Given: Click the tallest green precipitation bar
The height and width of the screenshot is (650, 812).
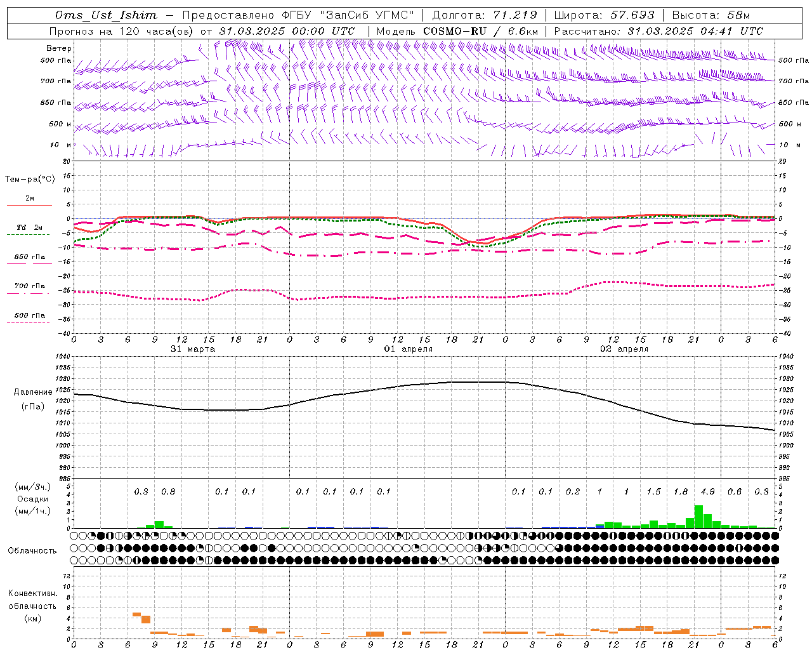Looking at the screenshot, I should coord(698,517).
